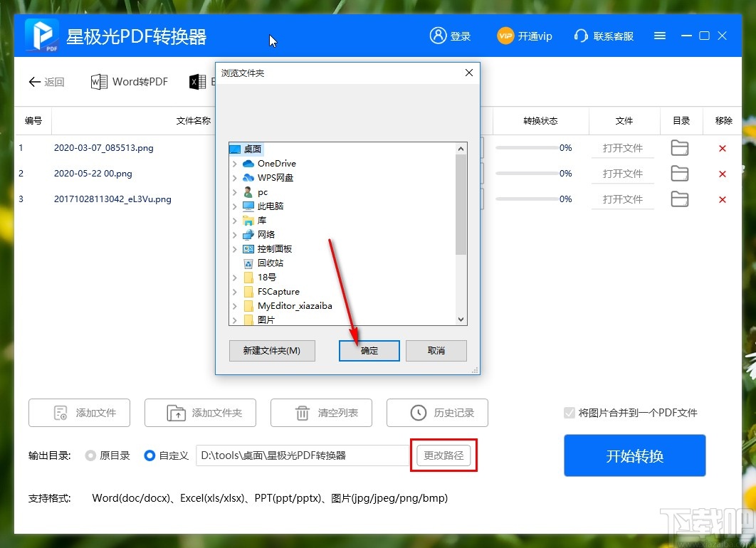Image resolution: width=756 pixels, height=548 pixels.
Task: Switch to the Word转PDF tab
Action: (x=129, y=81)
